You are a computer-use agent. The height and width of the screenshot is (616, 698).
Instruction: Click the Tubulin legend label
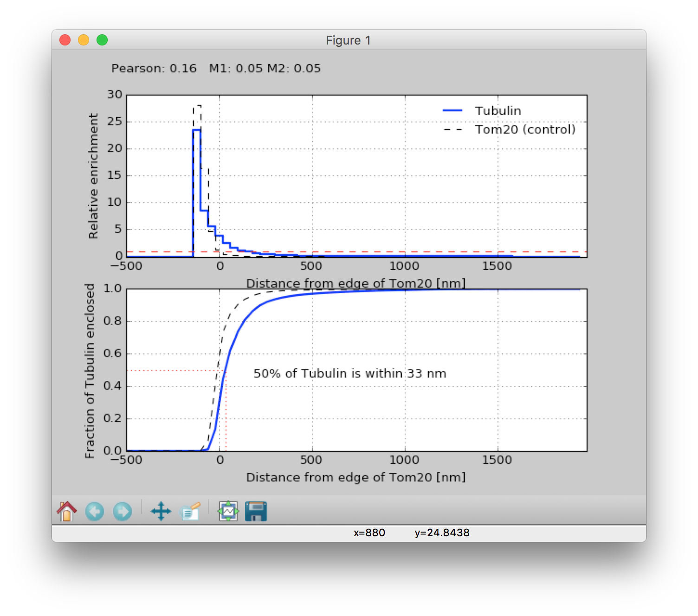tap(498, 111)
